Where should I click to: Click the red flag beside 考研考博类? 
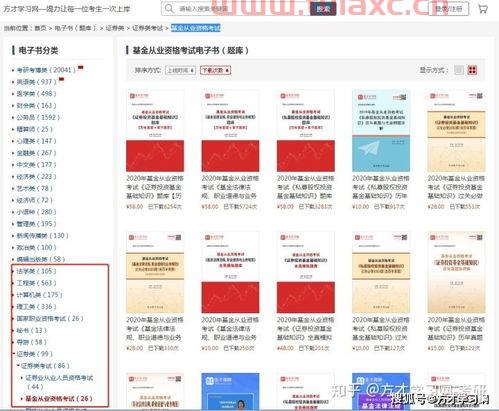80,68
